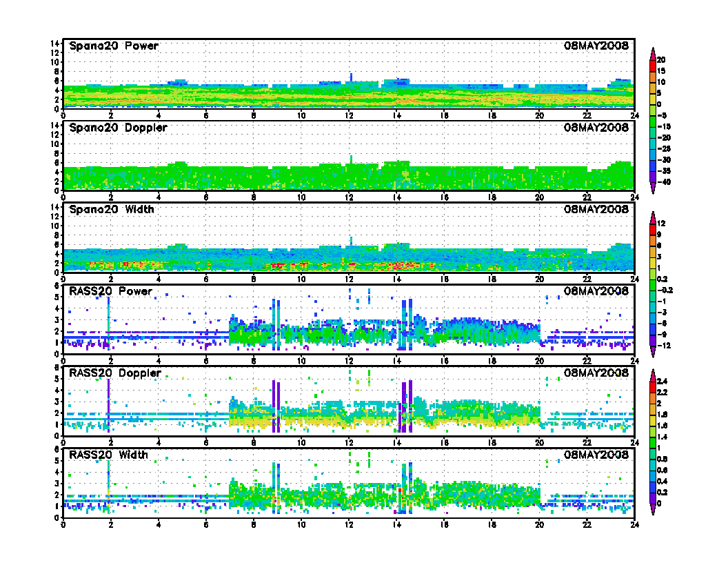Viewport: 728px width, 563px height.
Task: Click the "1.8" colorbar label
Action: click(662, 415)
